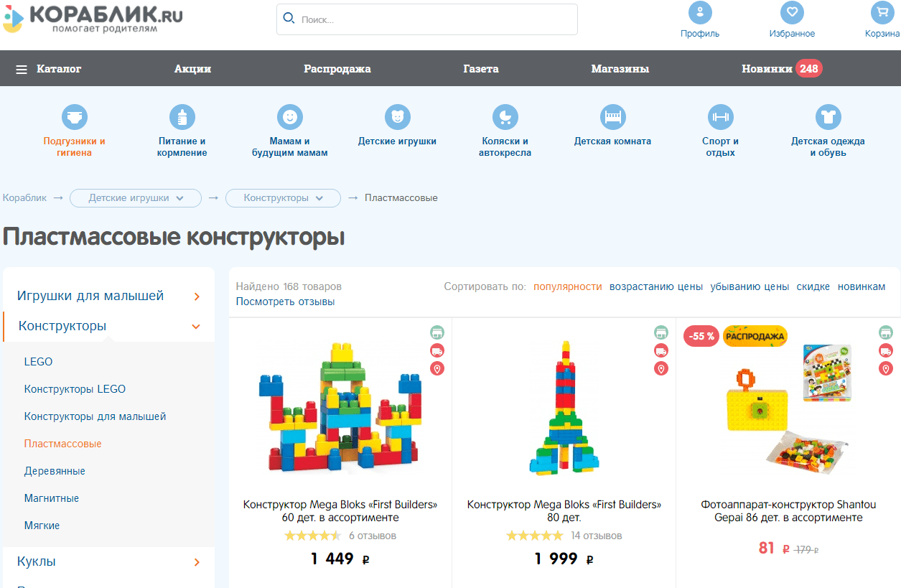Screen dimensions: 901x588
Task: Click the Мамам и будущим мамам face icon
Action: pos(290,117)
